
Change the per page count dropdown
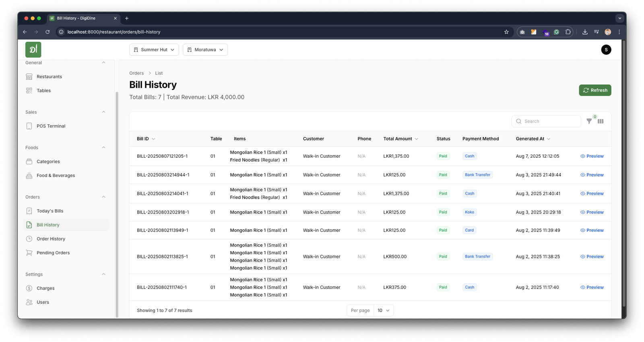(x=383, y=310)
